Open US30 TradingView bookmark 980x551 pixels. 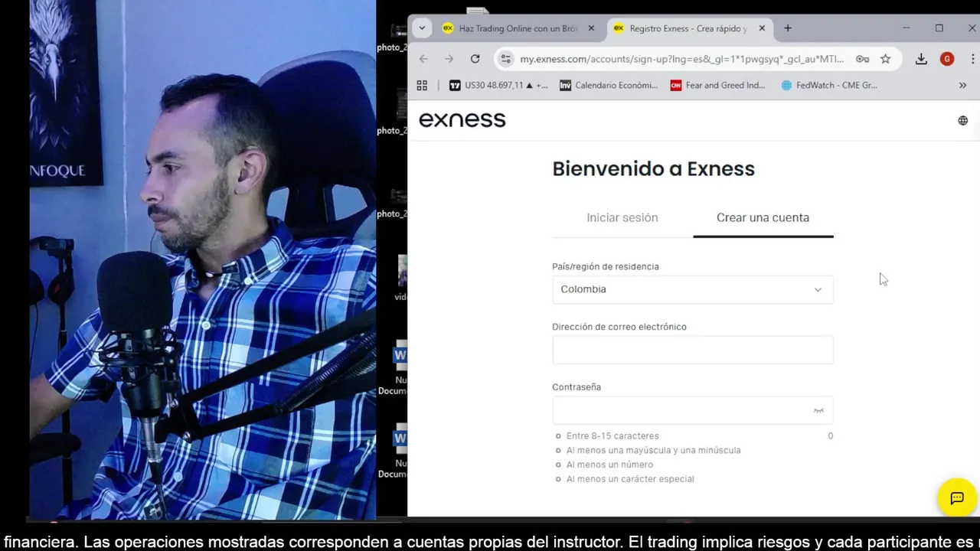[498, 85]
